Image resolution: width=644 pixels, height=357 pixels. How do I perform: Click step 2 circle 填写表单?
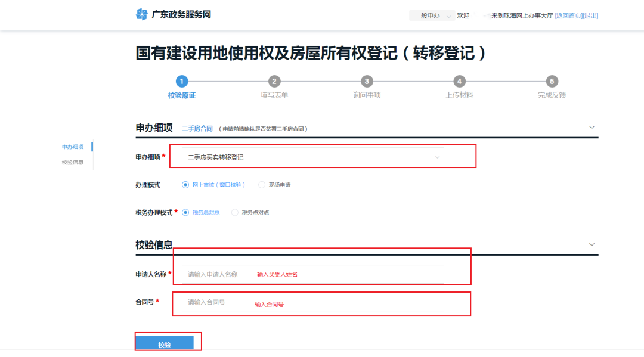[x=274, y=82]
